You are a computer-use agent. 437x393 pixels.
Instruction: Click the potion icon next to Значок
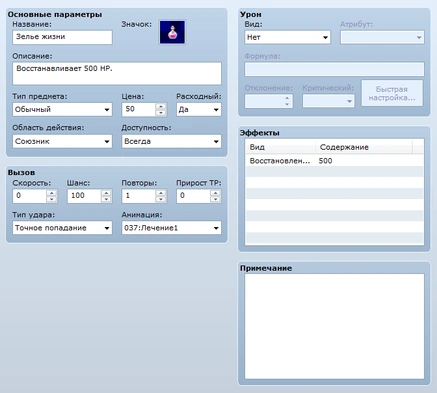pos(172,32)
